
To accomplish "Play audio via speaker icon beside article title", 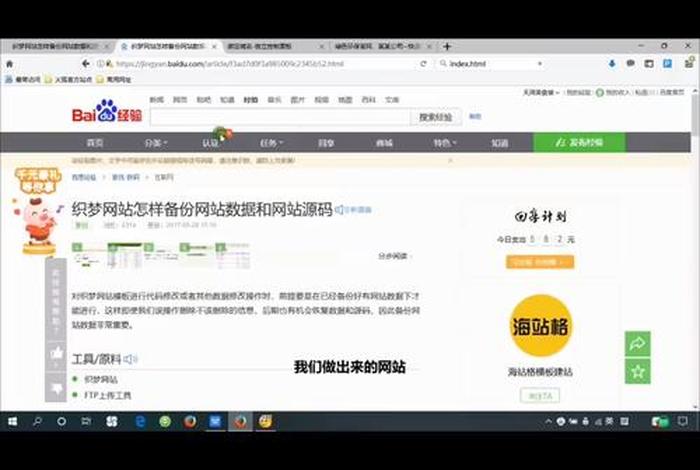I will (x=340, y=209).
